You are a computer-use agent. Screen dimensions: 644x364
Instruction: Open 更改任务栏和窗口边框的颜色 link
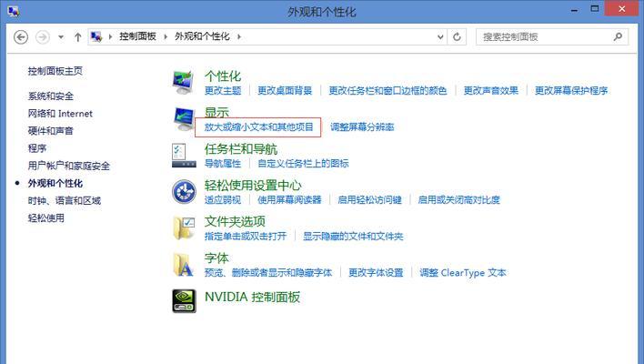coord(387,90)
